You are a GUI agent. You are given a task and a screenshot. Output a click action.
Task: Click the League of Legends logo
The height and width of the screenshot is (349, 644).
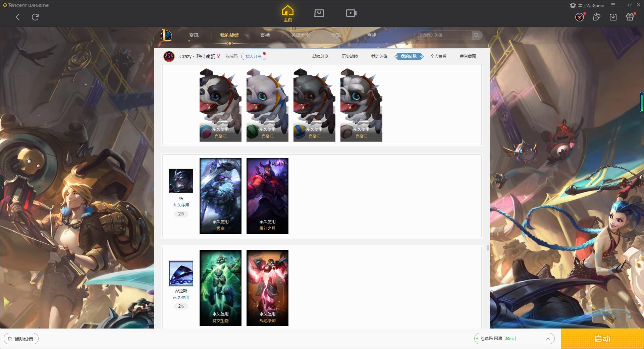tap(166, 35)
